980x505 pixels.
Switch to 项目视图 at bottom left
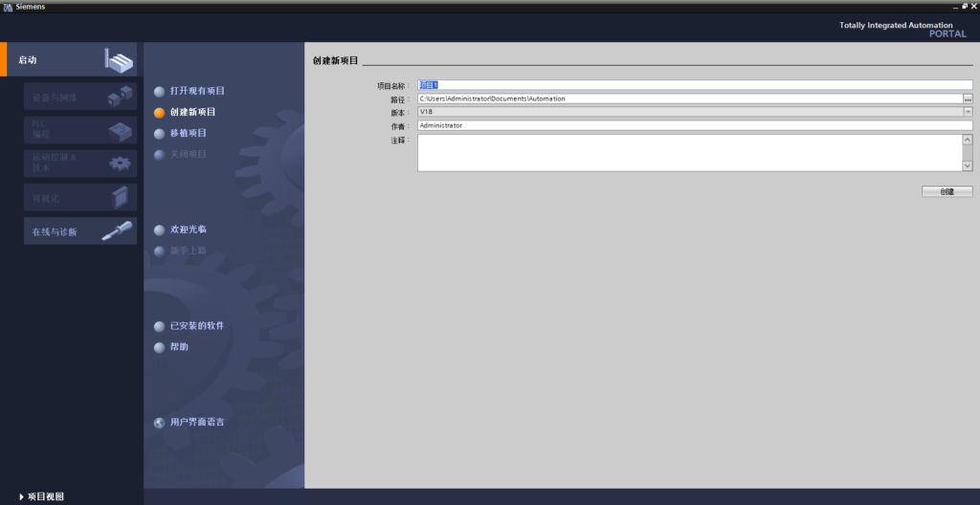41,497
